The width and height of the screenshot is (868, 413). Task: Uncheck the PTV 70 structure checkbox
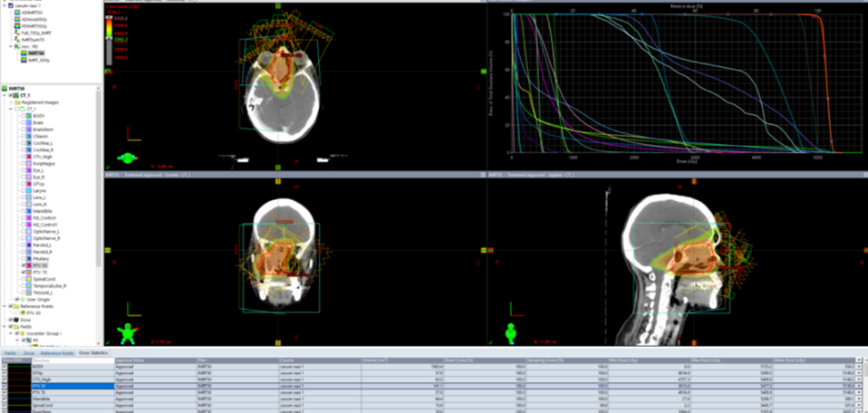[23, 273]
